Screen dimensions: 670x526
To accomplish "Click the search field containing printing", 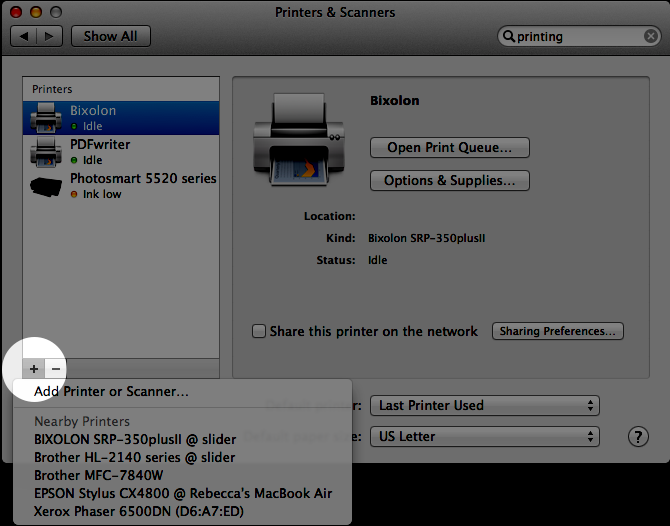I will (579, 36).
